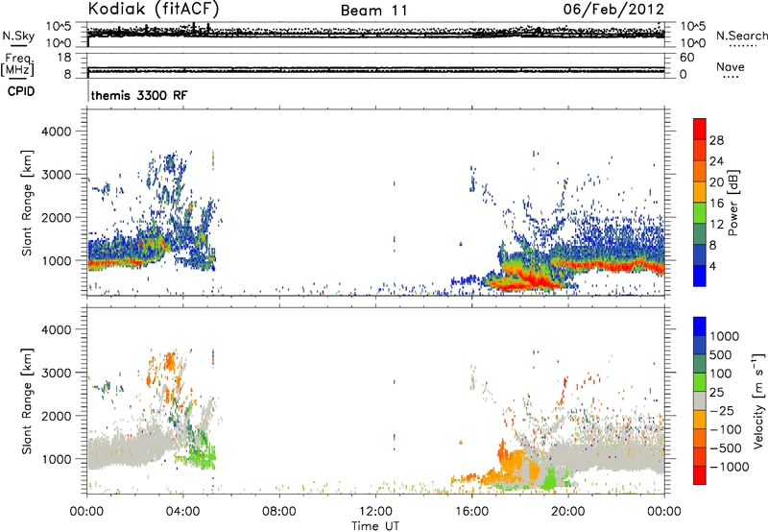Viewport: 768px width, 532px height.
Task: Pick the light green 12–16 dB power swatch
Action: coord(700,212)
